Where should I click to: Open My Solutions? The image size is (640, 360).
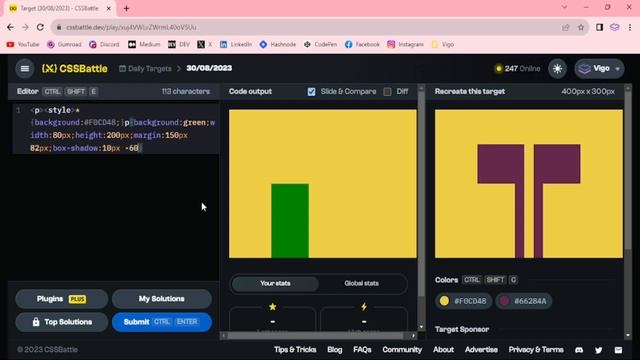[162, 299]
